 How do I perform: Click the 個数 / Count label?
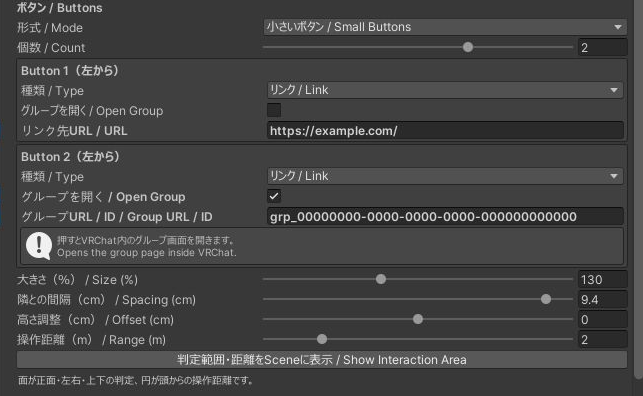point(51,48)
